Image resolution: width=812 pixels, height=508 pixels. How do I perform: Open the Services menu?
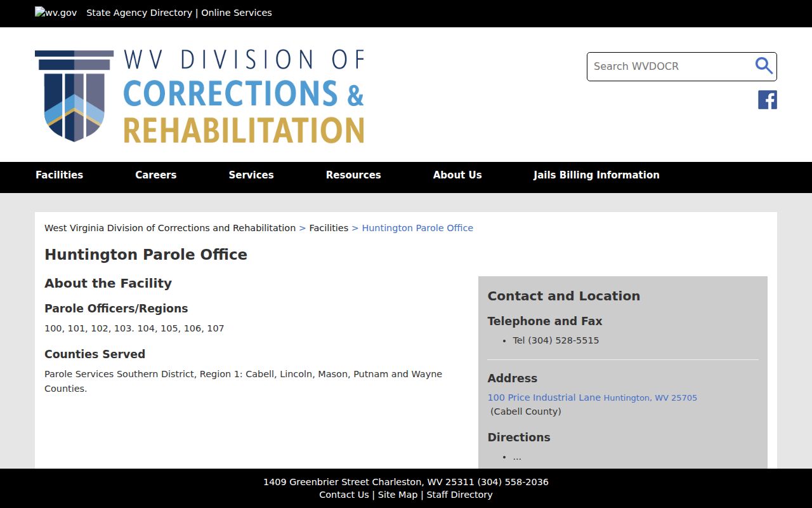tap(251, 175)
